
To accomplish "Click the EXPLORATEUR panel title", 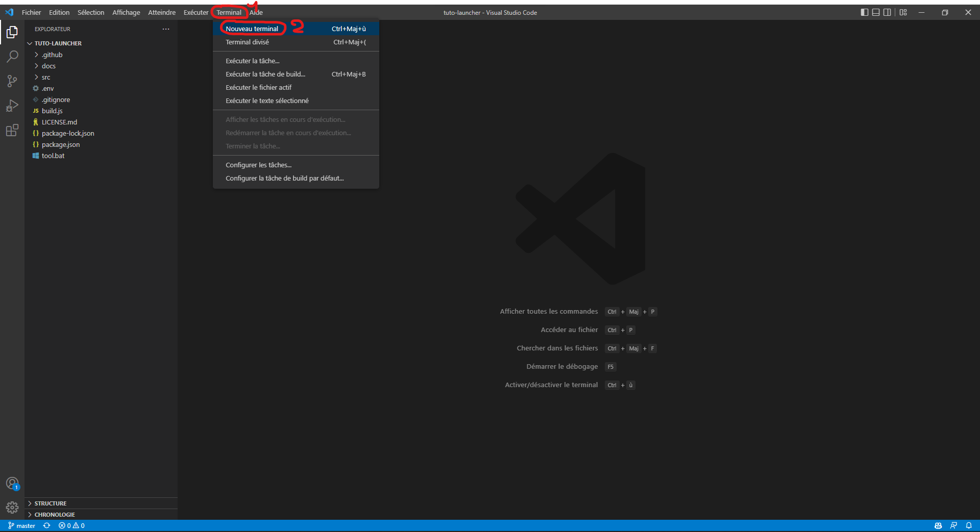I will click(x=53, y=29).
